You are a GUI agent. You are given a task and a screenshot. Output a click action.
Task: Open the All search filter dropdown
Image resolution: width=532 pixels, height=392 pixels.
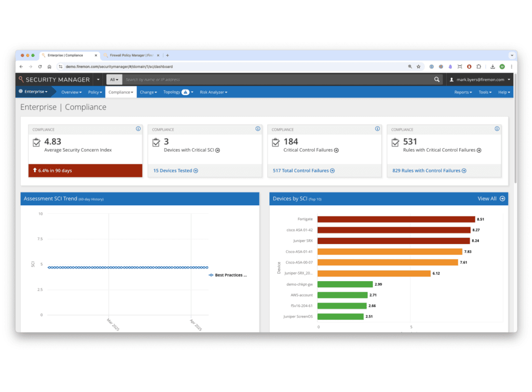[114, 80]
